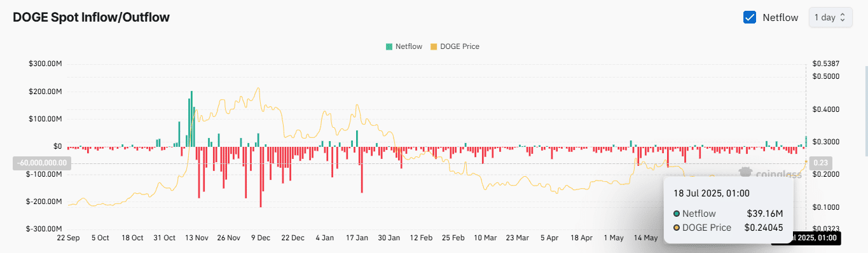This screenshot has height=253, width=868.
Task: Open the 1 day interval dropdown
Action: (830, 17)
